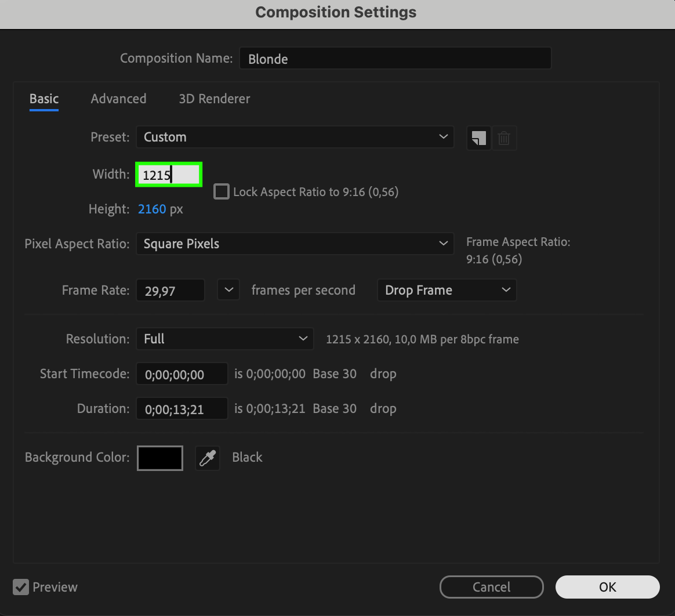This screenshot has width=675, height=616.
Task: Click the delete preset trash icon
Action: 504,139
